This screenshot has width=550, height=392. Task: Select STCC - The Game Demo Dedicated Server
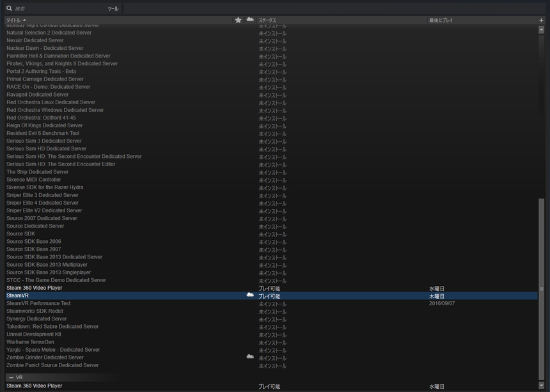[x=56, y=279]
